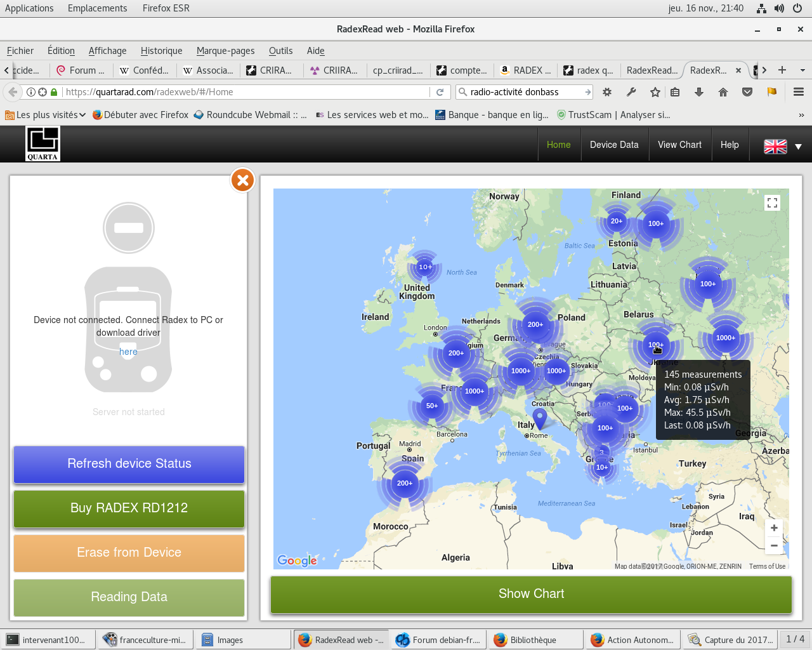Open the Aide menu

point(315,51)
